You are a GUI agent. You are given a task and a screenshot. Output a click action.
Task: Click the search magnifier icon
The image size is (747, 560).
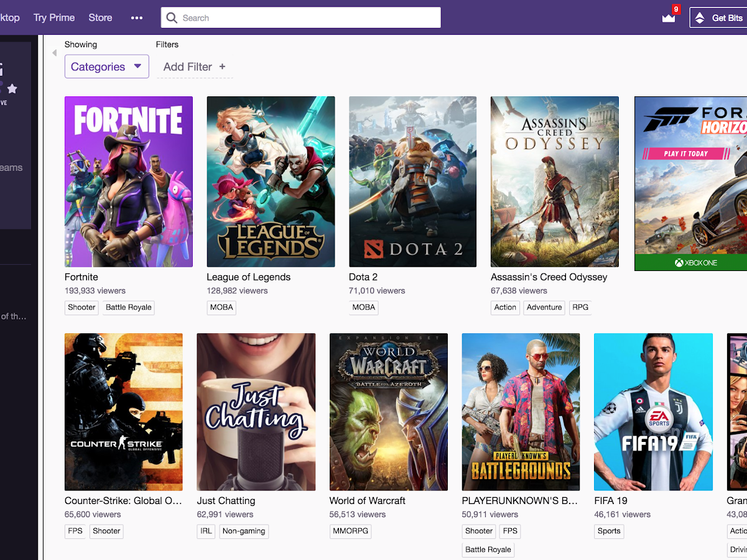click(x=172, y=18)
